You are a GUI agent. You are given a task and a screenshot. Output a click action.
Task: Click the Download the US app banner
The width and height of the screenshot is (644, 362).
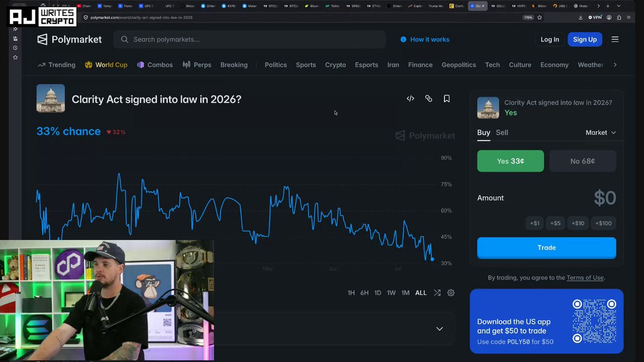(x=546, y=321)
